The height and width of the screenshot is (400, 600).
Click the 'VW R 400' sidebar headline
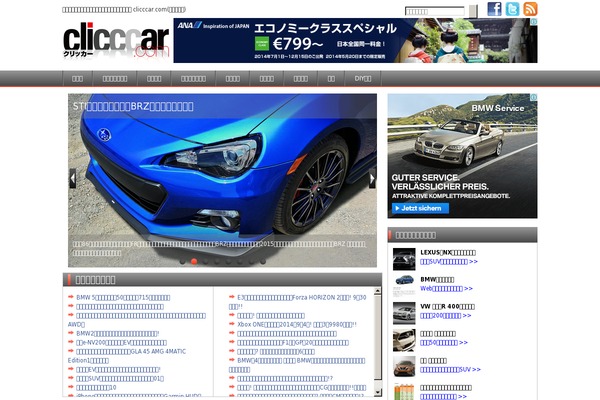tap(447, 307)
